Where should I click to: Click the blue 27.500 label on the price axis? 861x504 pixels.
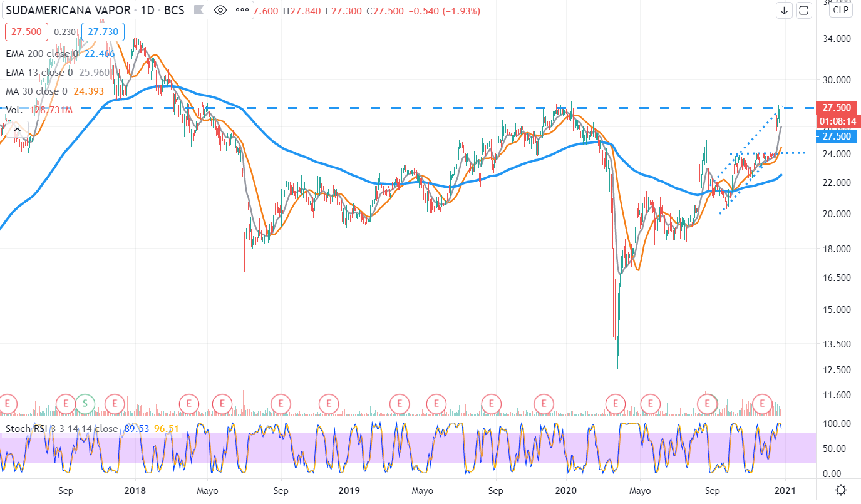[x=837, y=136]
